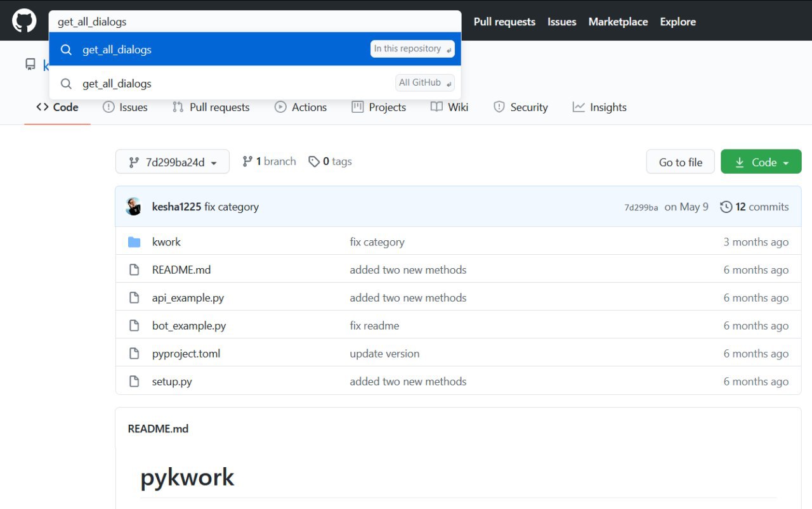This screenshot has height=509, width=812.
Task: Click the file icon beside setup.py
Action: coord(134,381)
